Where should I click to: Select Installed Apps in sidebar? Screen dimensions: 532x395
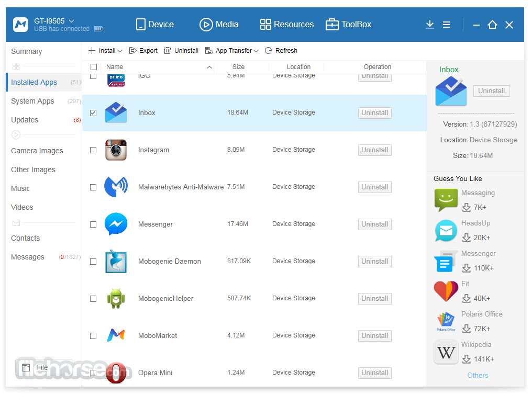click(x=44, y=82)
